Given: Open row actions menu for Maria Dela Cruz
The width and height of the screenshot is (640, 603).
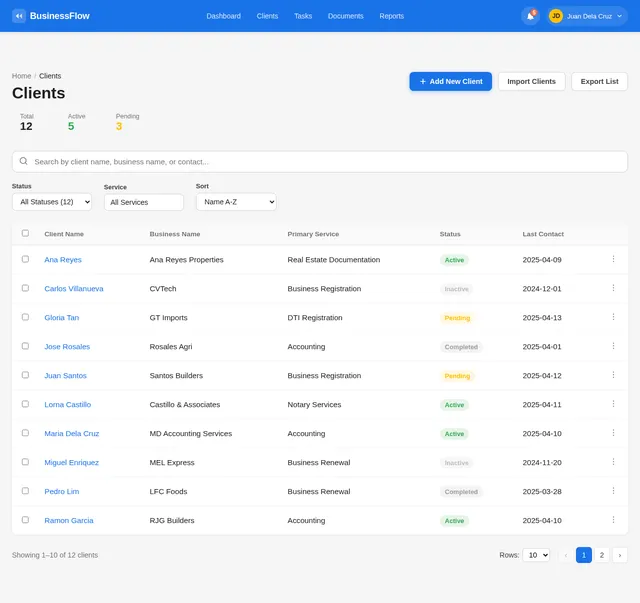Looking at the screenshot, I should [613, 433].
